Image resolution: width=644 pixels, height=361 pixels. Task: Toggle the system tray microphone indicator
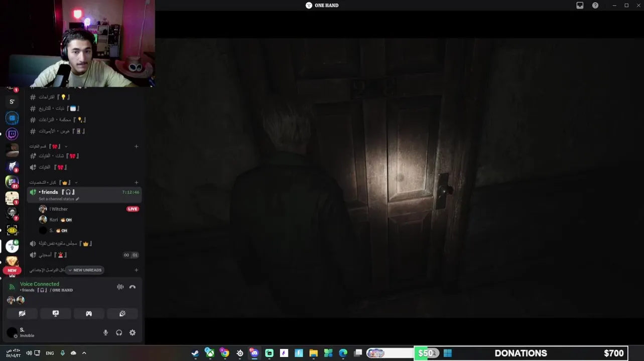[x=63, y=353]
